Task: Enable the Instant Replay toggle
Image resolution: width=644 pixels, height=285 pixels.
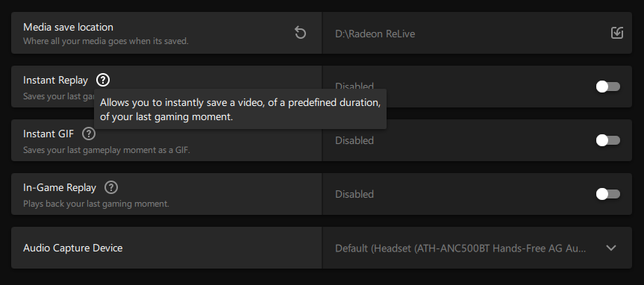Action: coord(608,87)
